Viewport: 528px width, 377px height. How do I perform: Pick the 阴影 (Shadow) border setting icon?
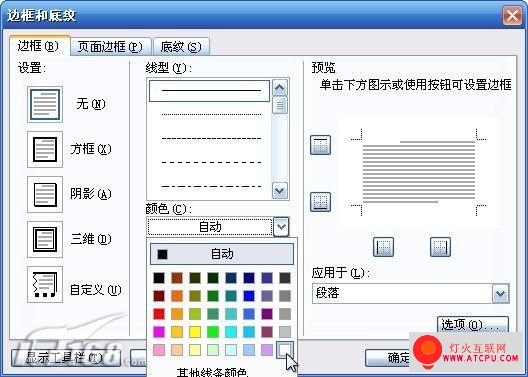pyautogui.click(x=45, y=194)
